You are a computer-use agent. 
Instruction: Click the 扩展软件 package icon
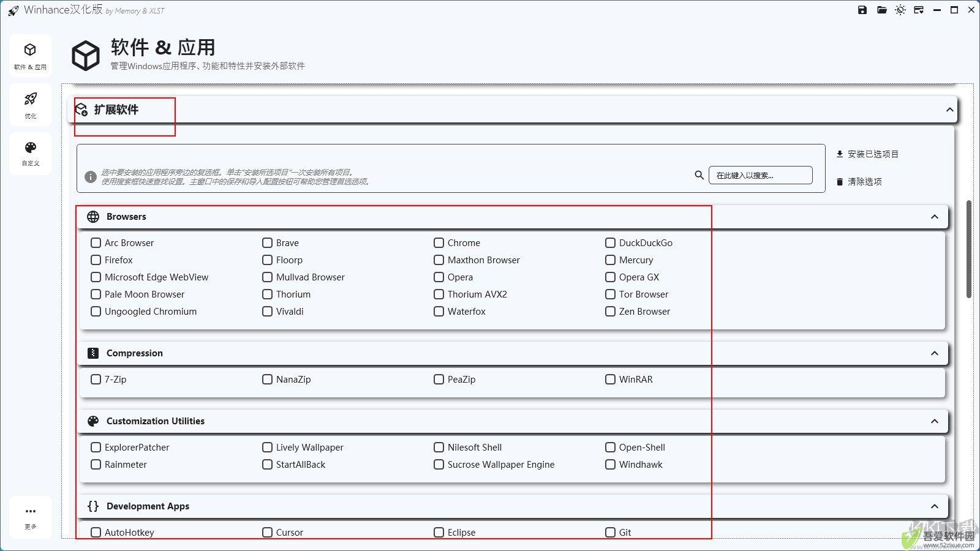[x=81, y=110]
